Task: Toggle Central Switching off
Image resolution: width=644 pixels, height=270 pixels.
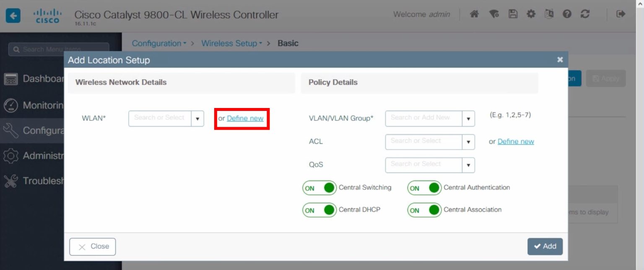Action: [x=319, y=188]
